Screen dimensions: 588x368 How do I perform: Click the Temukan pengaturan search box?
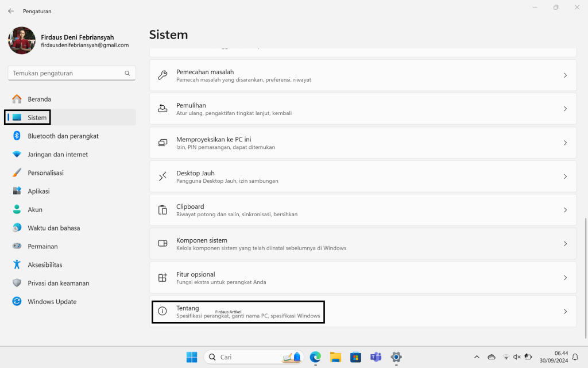click(71, 73)
